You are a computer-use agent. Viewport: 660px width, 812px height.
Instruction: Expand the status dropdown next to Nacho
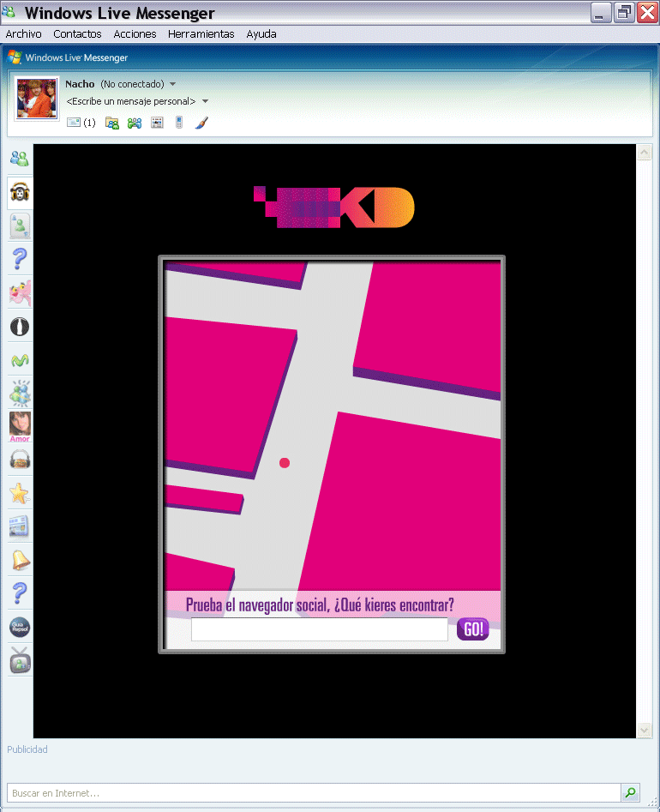tap(173, 84)
